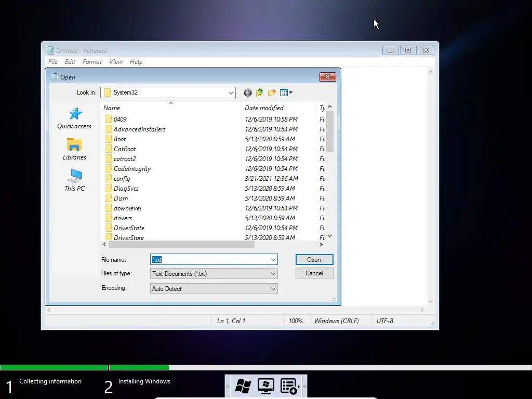
Task: Select This PC in the places bar
Action: (74, 180)
